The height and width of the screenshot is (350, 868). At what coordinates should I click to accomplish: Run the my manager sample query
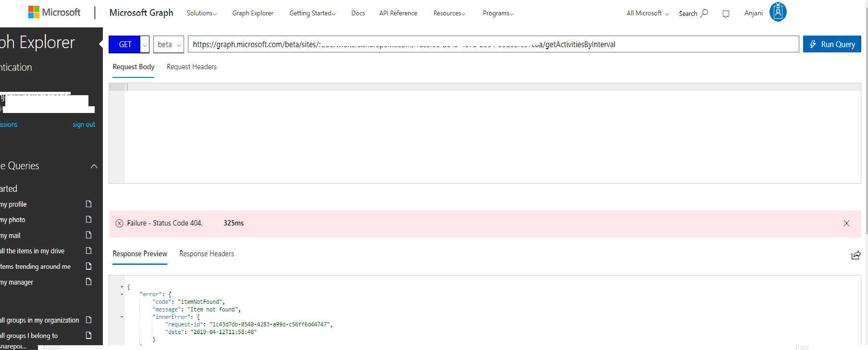coord(17,282)
